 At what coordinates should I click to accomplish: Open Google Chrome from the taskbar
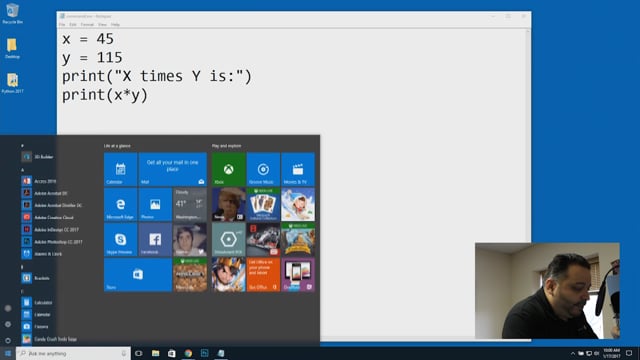[x=188, y=353]
